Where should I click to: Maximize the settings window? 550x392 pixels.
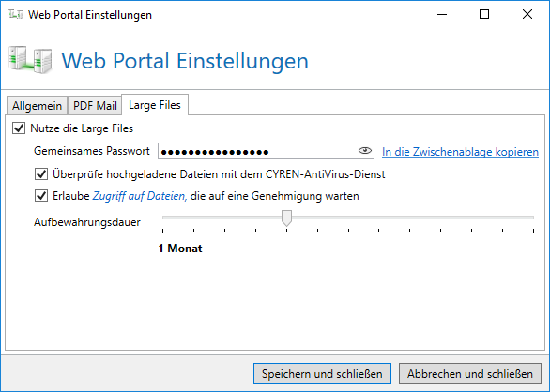point(484,14)
